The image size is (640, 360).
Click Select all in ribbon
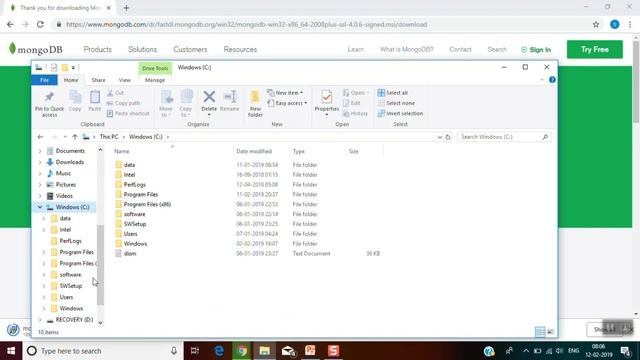393,93
